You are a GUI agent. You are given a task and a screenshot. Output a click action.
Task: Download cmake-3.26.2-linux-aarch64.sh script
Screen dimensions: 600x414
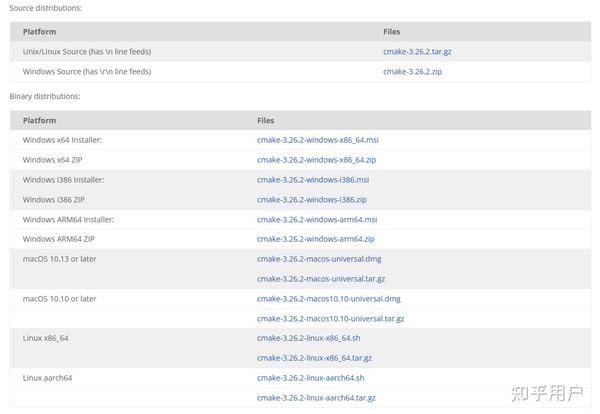[x=310, y=378]
